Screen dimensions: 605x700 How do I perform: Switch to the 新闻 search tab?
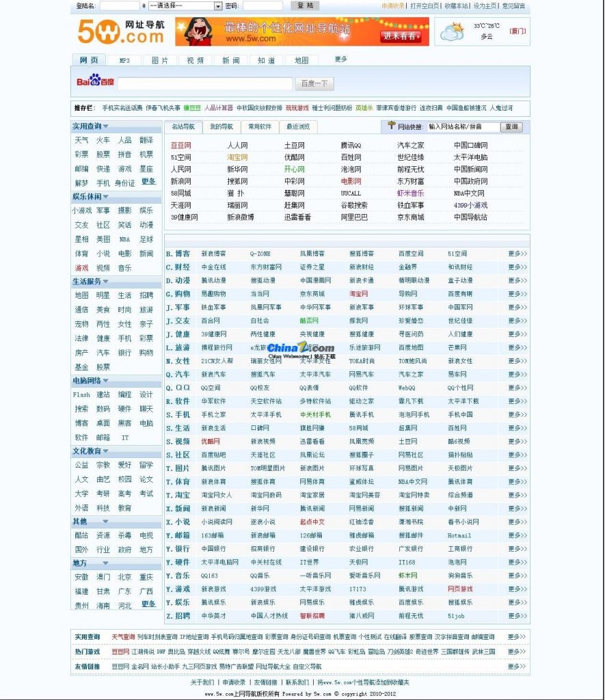231,61
